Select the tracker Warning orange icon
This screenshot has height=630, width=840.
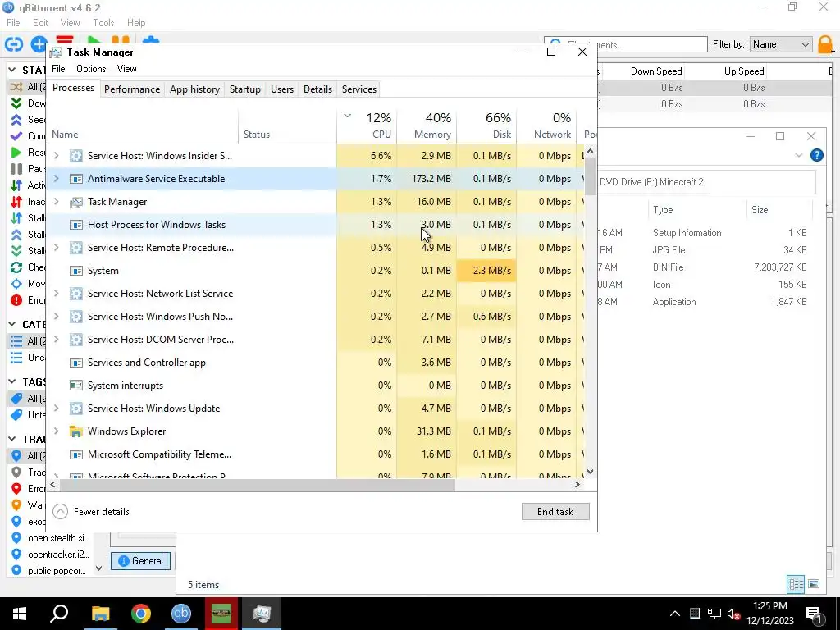(16, 504)
